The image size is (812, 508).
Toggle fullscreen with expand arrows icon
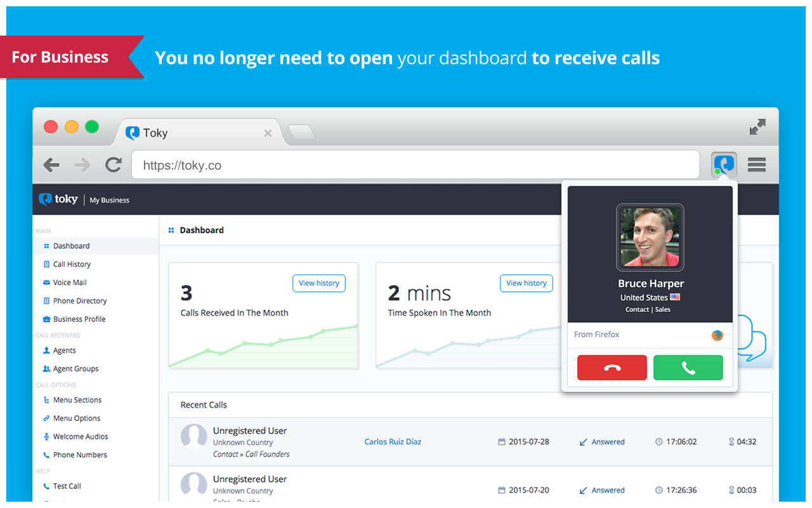click(757, 127)
